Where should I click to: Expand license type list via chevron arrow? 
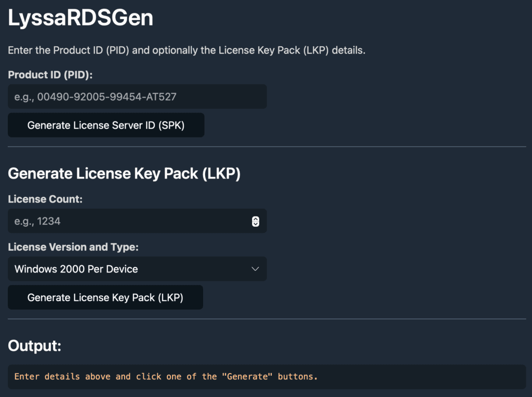click(x=255, y=269)
